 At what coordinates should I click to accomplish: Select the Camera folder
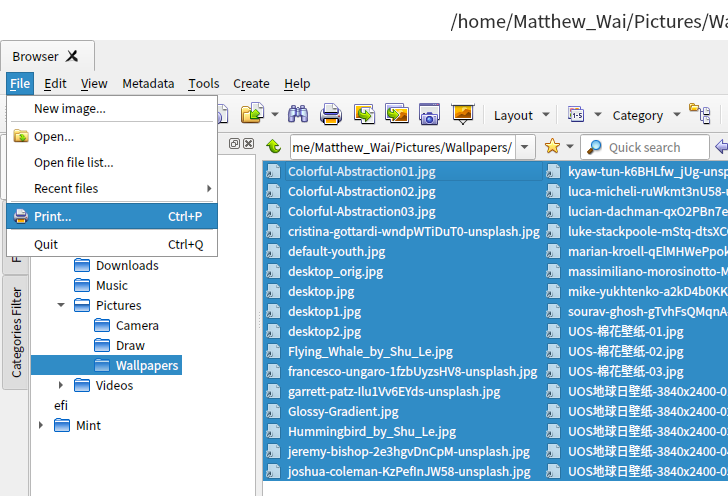pos(137,326)
